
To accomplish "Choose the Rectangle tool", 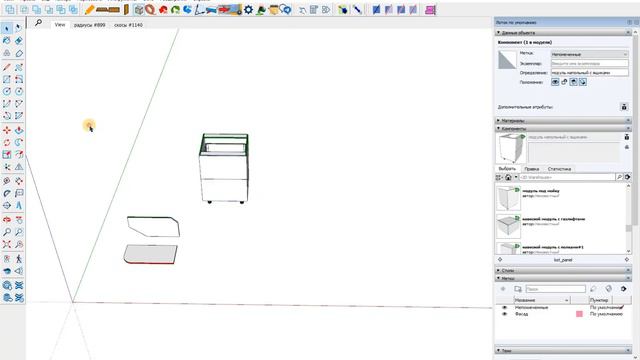I will [7, 80].
